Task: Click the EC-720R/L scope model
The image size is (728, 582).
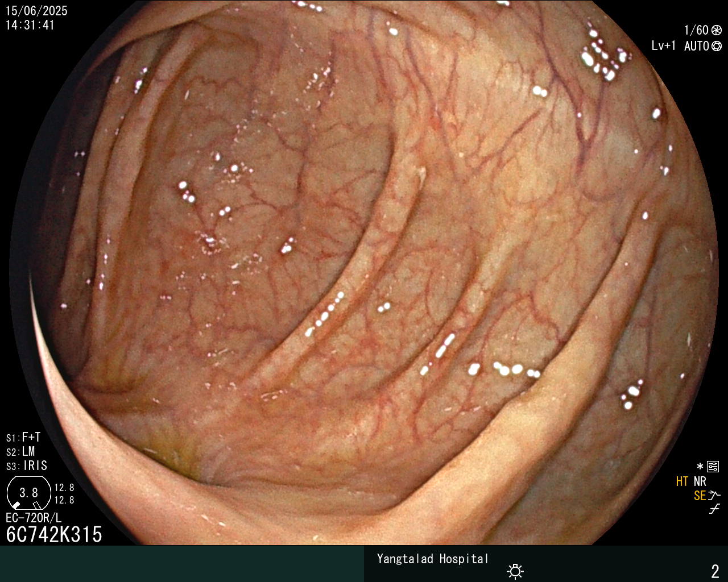Action: (34, 518)
